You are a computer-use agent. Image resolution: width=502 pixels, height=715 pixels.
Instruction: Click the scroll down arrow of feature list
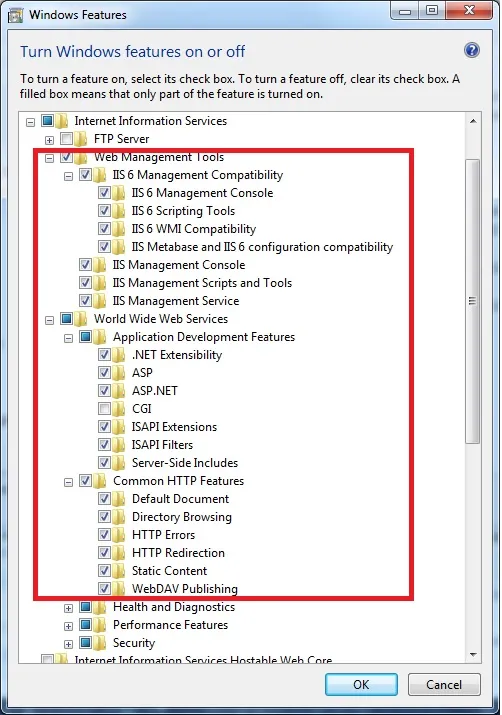click(x=473, y=654)
